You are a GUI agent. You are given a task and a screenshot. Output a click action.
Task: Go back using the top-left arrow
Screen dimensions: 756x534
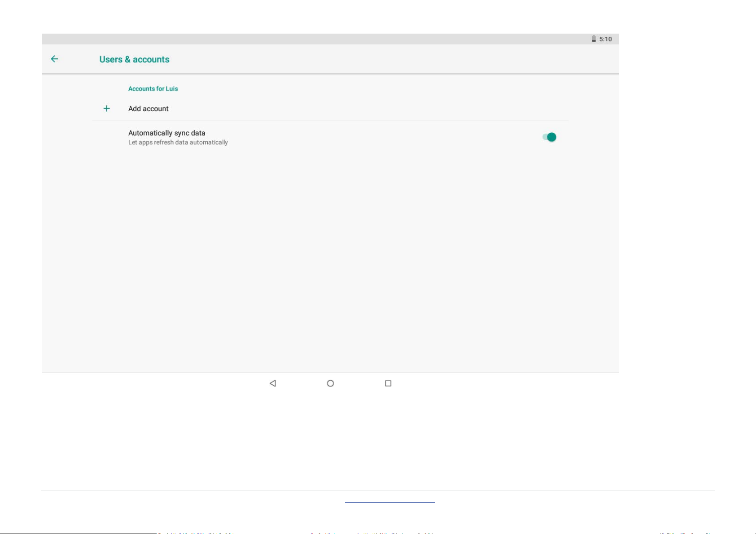[x=54, y=59]
